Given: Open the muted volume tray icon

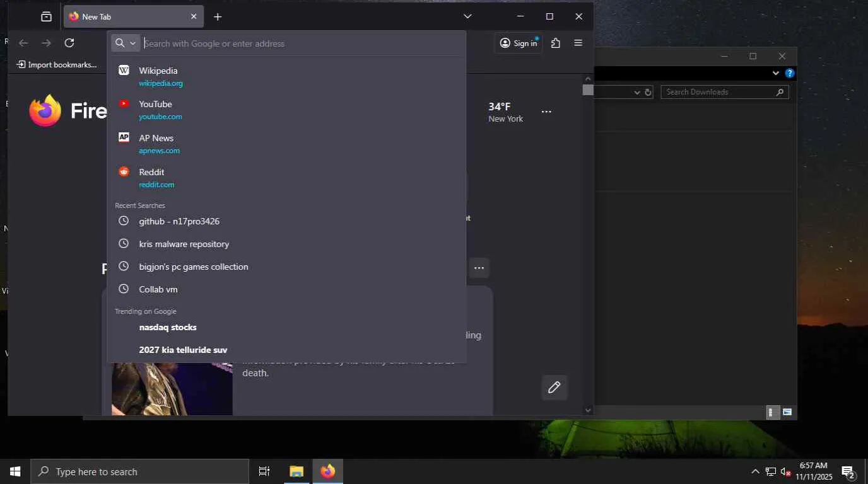Looking at the screenshot, I should click(x=786, y=471).
